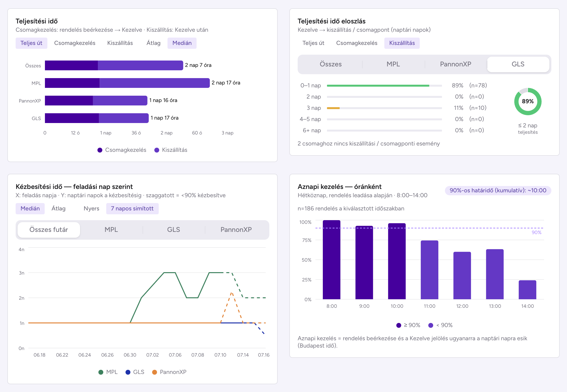Toggle Átlag in the Kézbesítési idő card

(x=58, y=209)
